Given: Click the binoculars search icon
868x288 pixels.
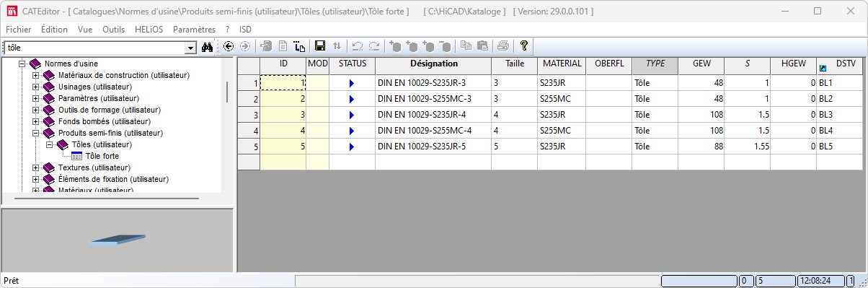Looking at the screenshot, I should coord(208,47).
